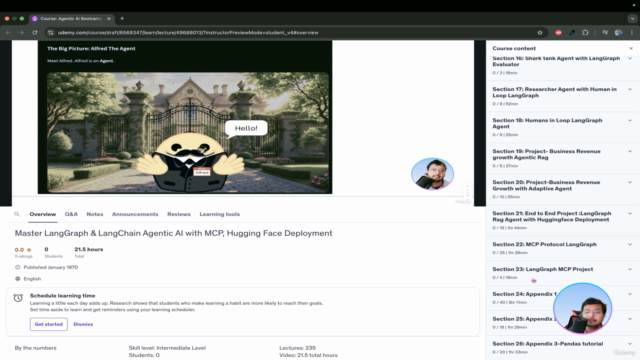This screenshot has width=640, height=360.
Task: Click the alarm clock schedule icon
Action: coord(18,298)
